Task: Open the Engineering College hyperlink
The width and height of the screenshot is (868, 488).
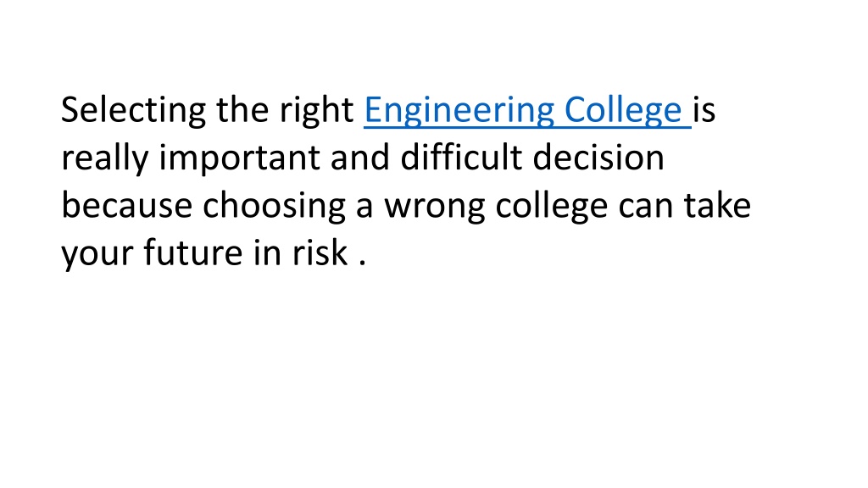Action: (x=527, y=111)
